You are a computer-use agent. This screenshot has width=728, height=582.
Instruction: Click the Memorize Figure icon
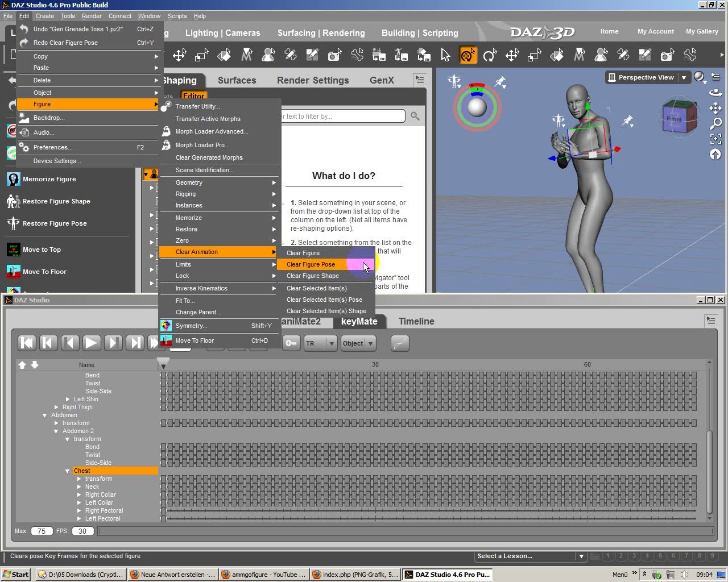coord(14,179)
